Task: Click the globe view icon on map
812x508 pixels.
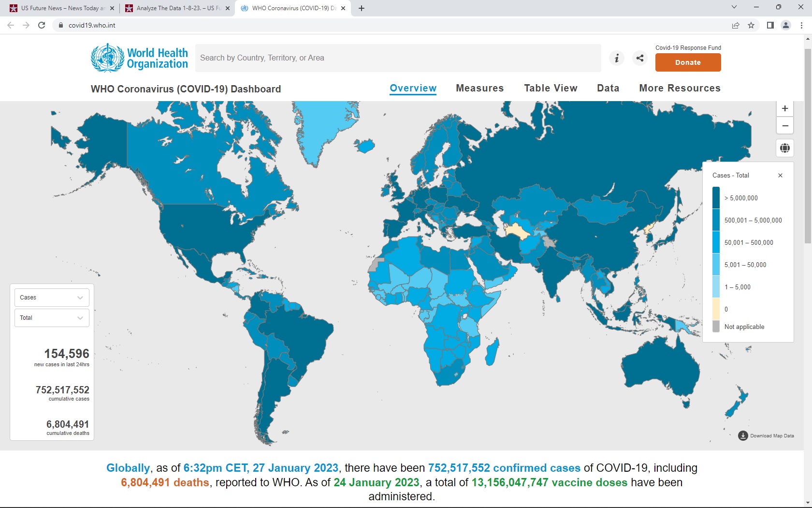Action: pyautogui.click(x=785, y=148)
